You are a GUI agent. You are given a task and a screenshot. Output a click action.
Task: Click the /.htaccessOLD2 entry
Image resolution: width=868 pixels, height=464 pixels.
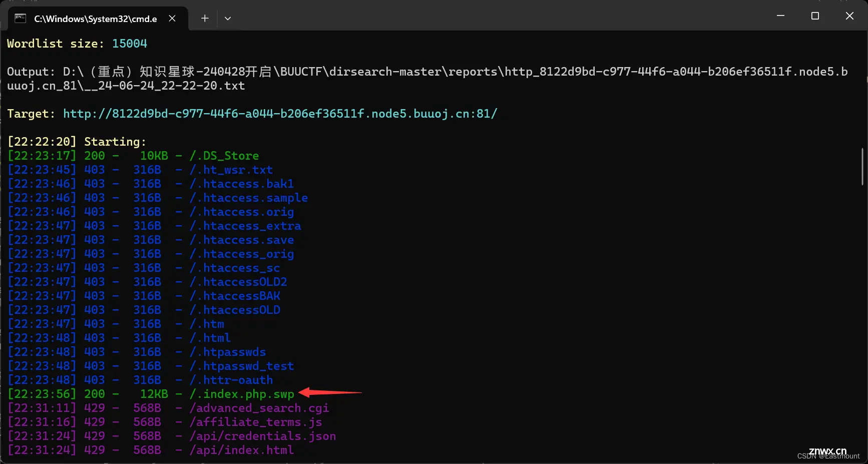pyautogui.click(x=238, y=282)
